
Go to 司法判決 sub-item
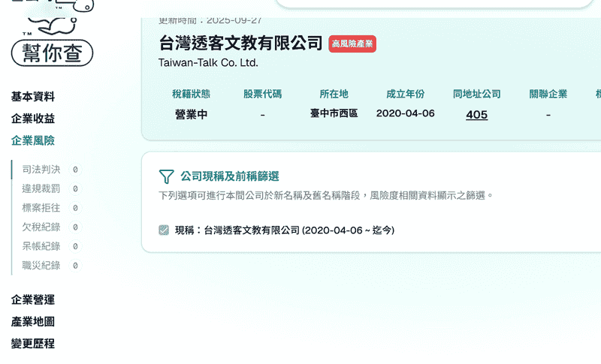tap(41, 170)
